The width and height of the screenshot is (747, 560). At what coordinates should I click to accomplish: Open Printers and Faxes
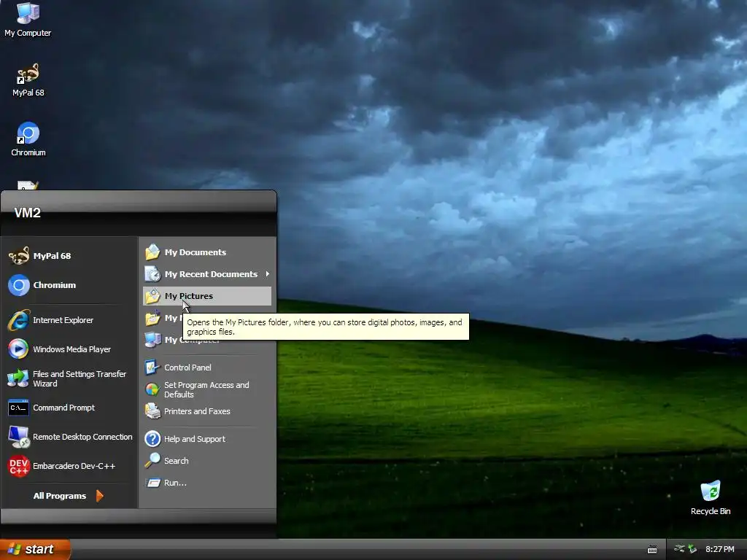tap(207, 411)
